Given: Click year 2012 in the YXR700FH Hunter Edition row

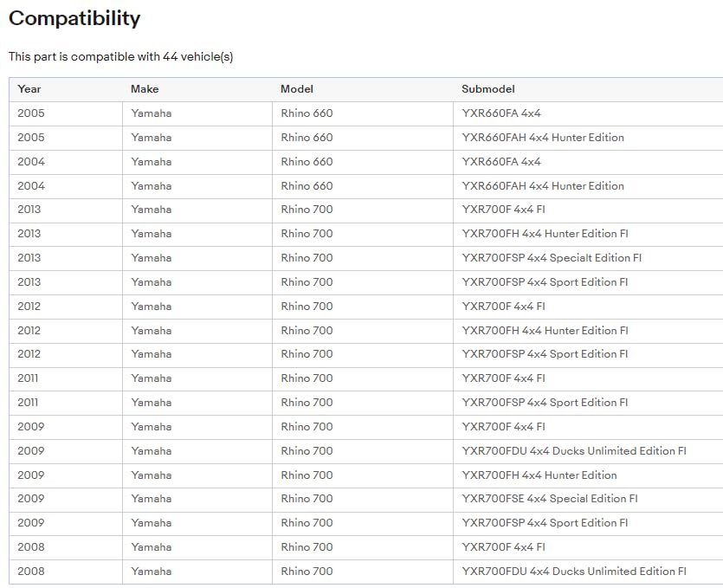Looking at the screenshot, I should pos(29,331).
